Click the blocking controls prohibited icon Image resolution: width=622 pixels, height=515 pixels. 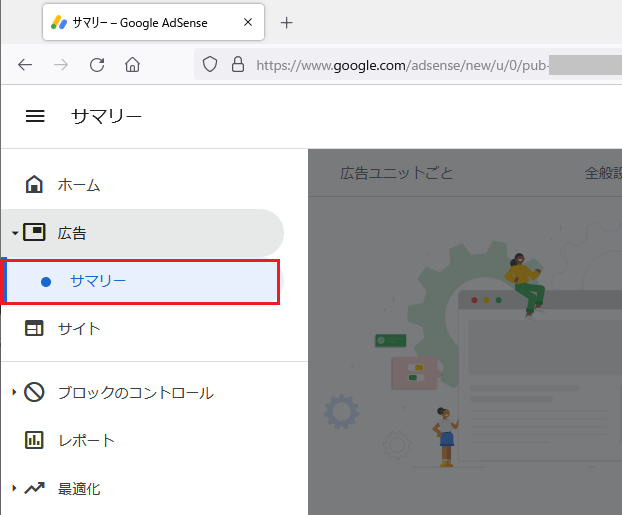(34, 393)
